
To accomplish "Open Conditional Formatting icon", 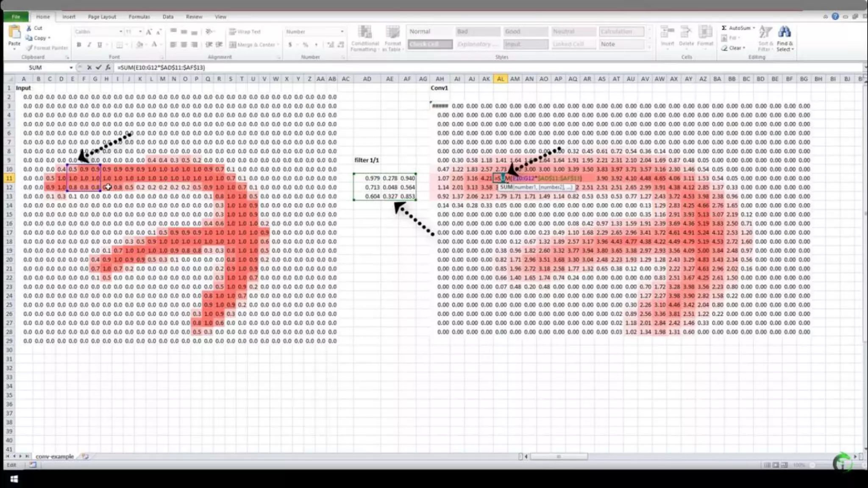I will click(x=364, y=32).
